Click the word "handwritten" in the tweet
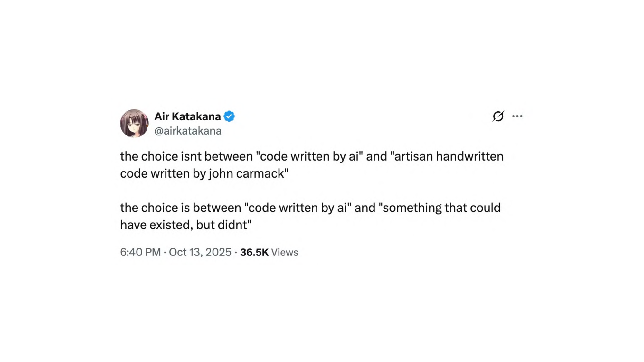 (469, 156)
